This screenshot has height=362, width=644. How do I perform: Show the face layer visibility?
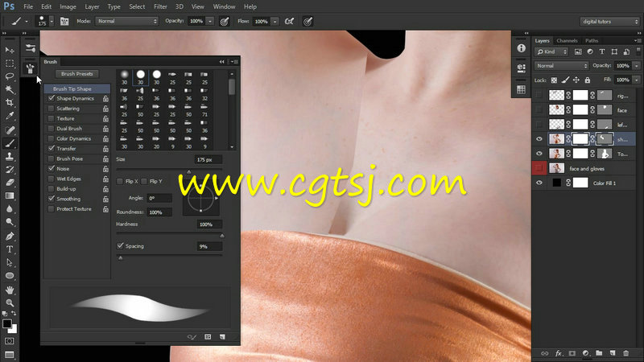pyautogui.click(x=539, y=109)
